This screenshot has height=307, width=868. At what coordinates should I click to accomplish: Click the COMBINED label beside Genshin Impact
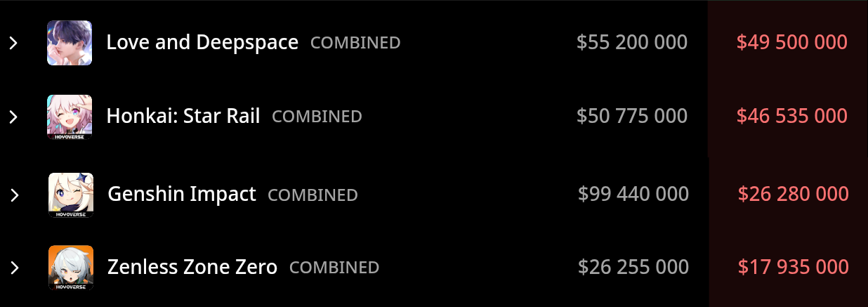[x=313, y=195]
